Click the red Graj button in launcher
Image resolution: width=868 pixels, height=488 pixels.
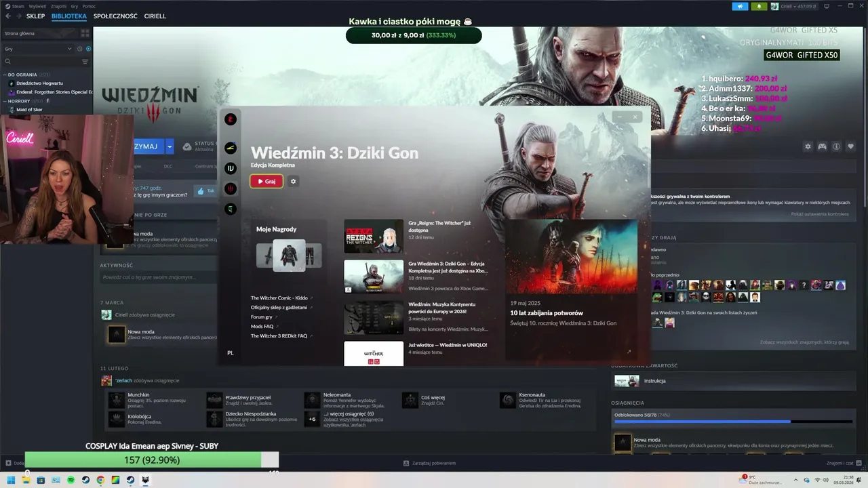[267, 182]
